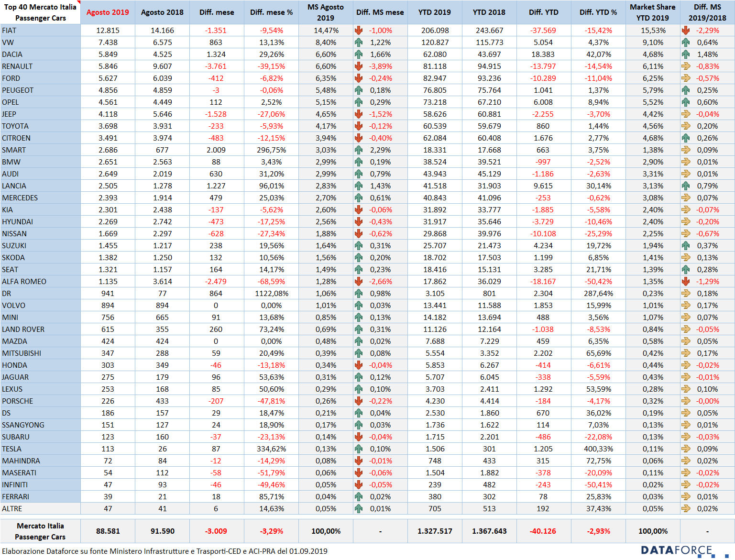
Task: Click ALFA ROMEO's Diff. YTD % value -50,42%
Action: coord(598,281)
